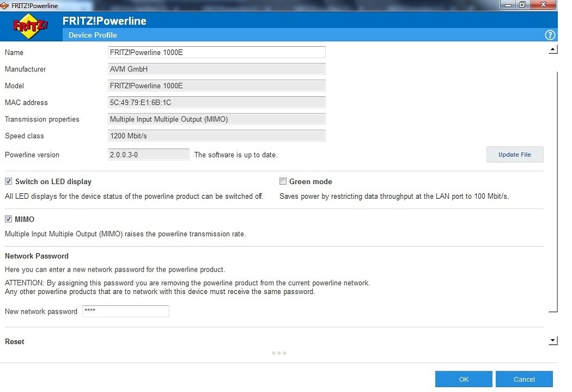Screen dimensions: 572x392
Task: Click the Update File button
Action: click(515, 155)
